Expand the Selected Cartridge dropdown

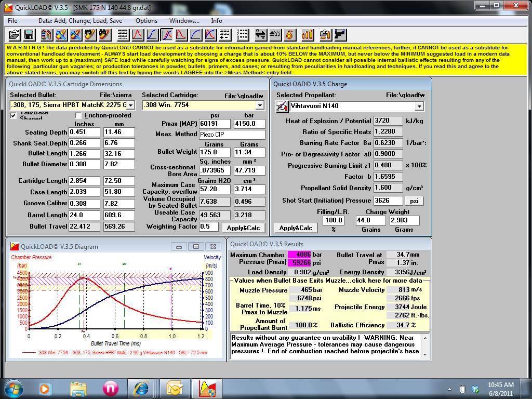260,105
